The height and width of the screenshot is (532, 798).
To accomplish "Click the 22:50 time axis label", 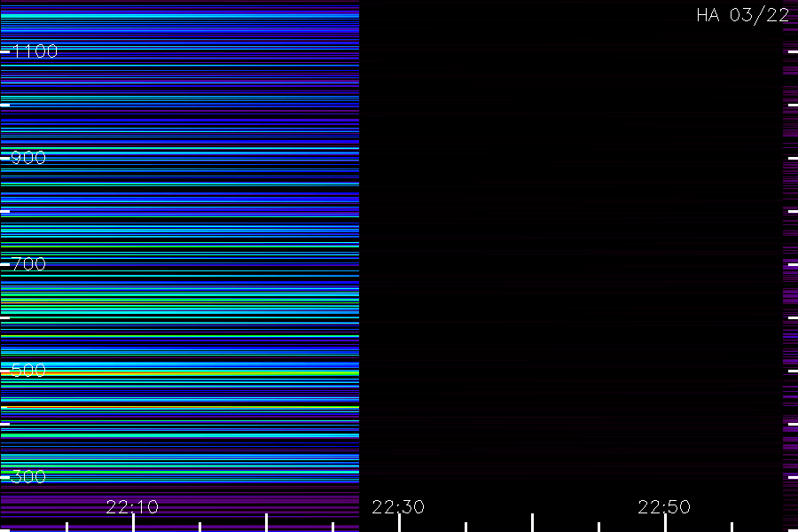I will pyautogui.click(x=664, y=507).
